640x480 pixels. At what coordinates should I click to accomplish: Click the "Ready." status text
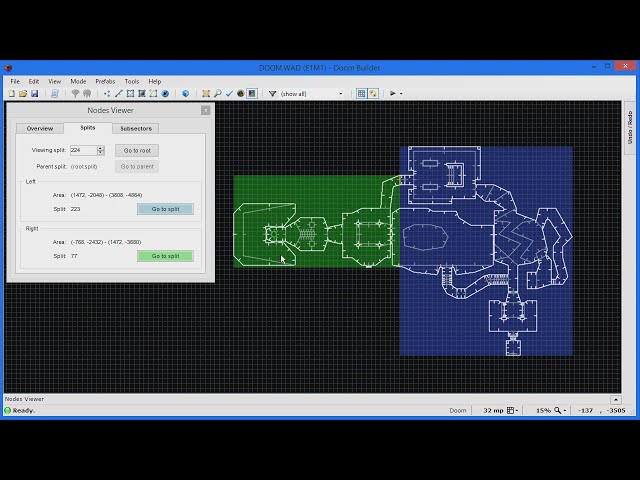click(x=24, y=411)
